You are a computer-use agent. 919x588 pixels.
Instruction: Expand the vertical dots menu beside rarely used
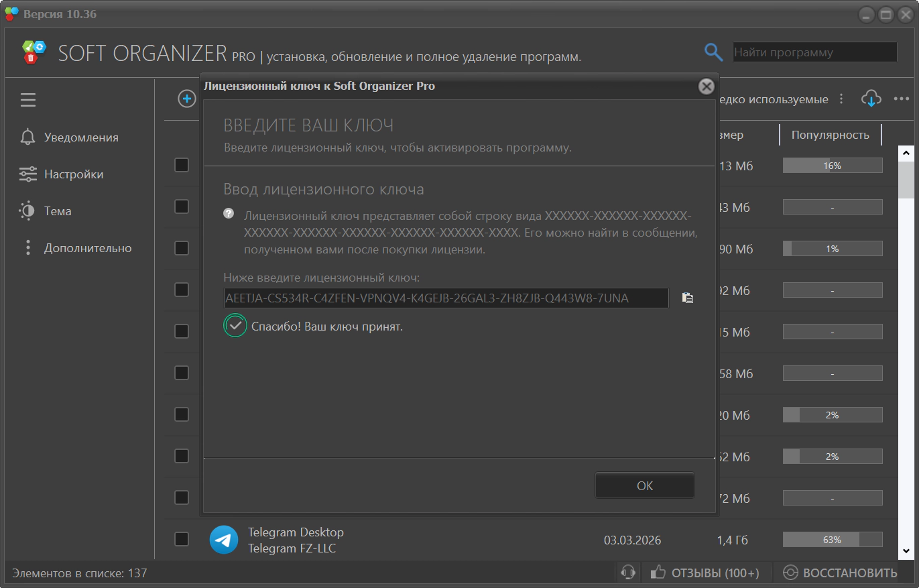842,99
